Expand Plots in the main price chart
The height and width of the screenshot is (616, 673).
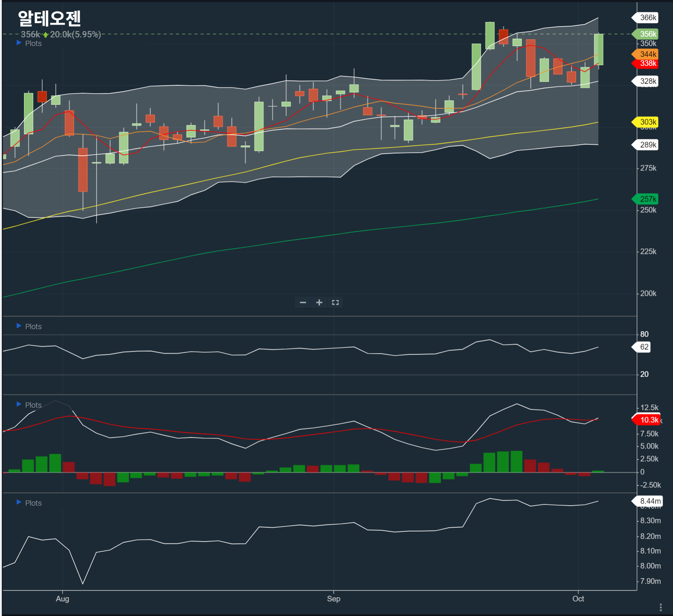click(29, 43)
